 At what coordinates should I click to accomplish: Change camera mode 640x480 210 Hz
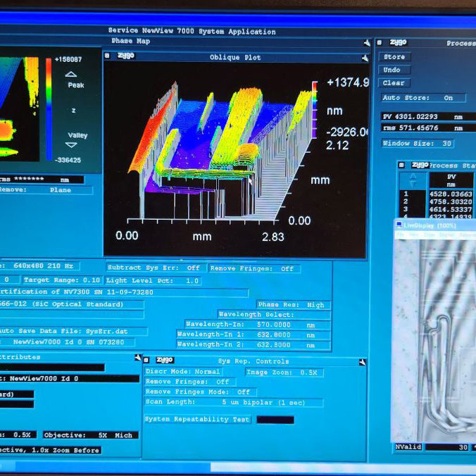(x=39, y=266)
